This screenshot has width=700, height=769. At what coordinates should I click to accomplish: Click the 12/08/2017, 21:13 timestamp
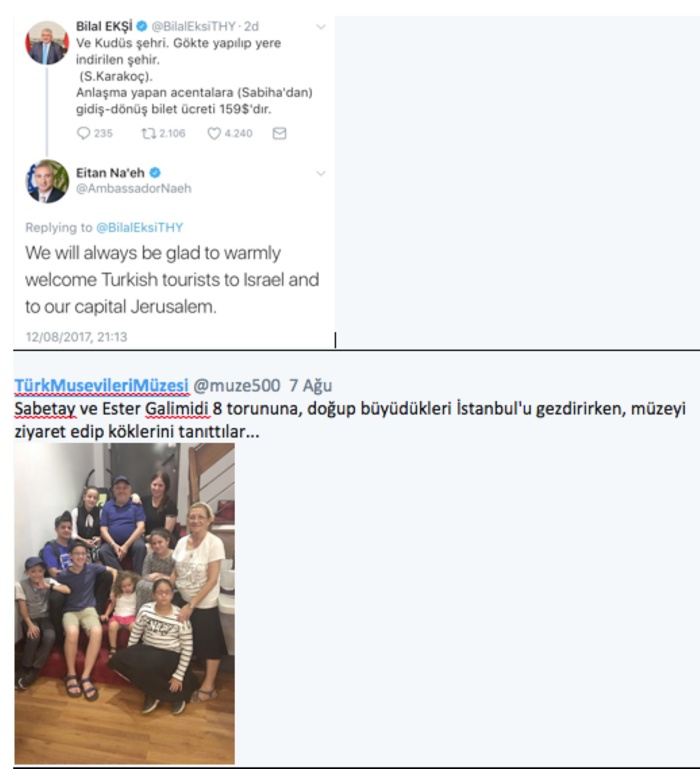pos(76,337)
